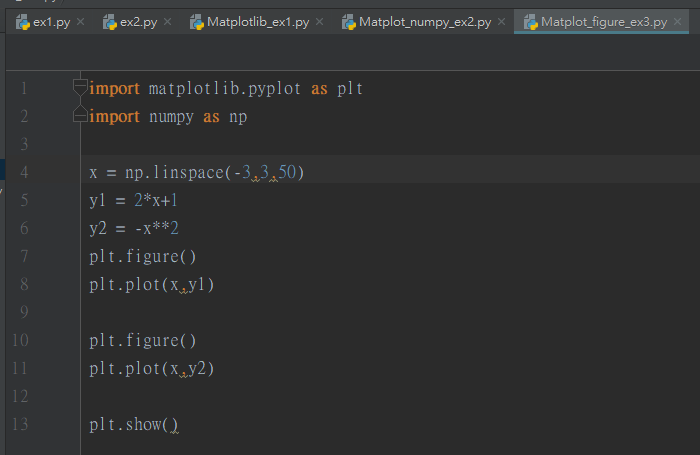Open the Matplotlib_ex1.py tab
Viewport: 700px width, 455px height.
(258, 22)
